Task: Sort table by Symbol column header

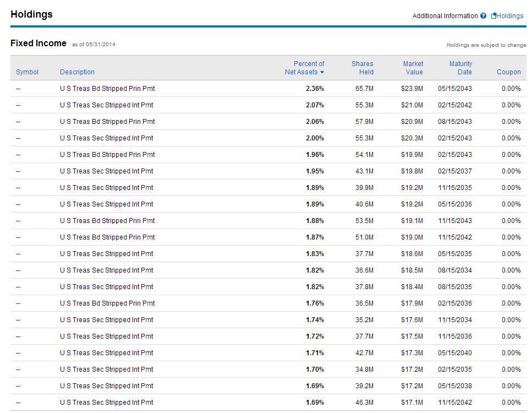Action: click(x=27, y=72)
